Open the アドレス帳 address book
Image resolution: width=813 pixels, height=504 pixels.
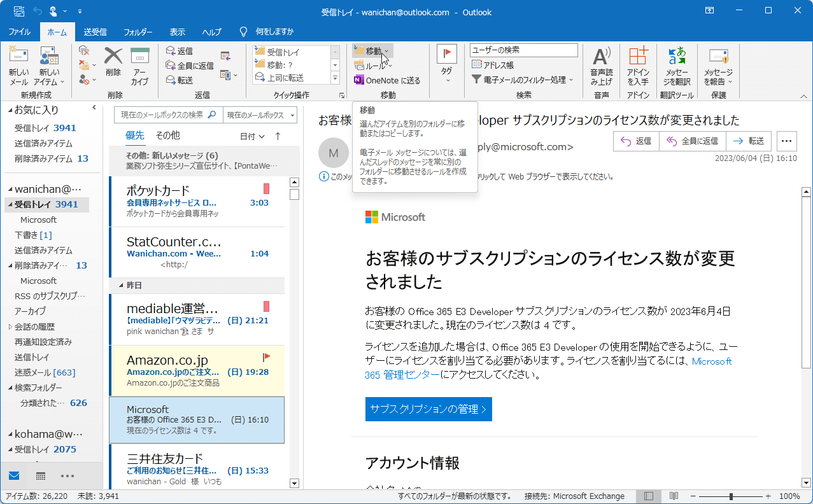coord(493,65)
